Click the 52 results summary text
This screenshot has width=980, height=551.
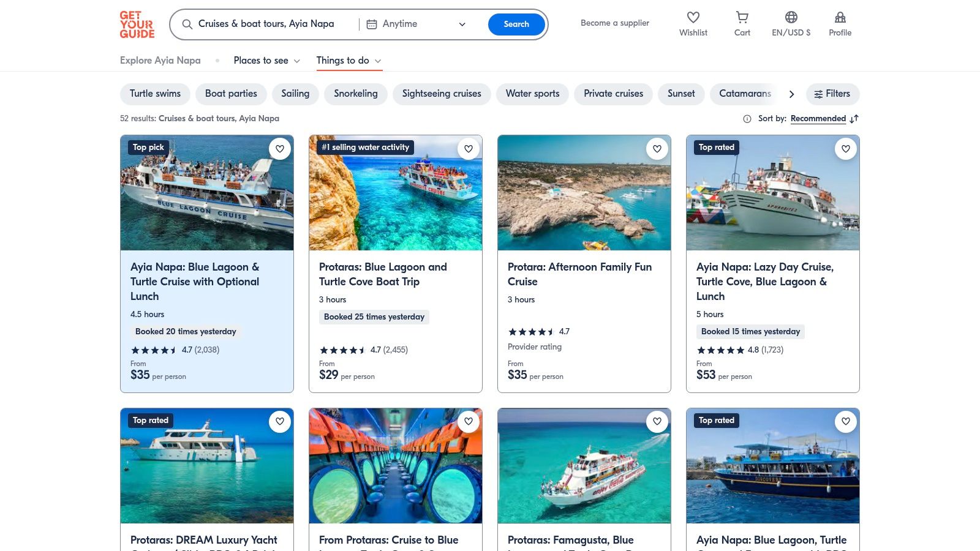pyautogui.click(x=200, y=119)
